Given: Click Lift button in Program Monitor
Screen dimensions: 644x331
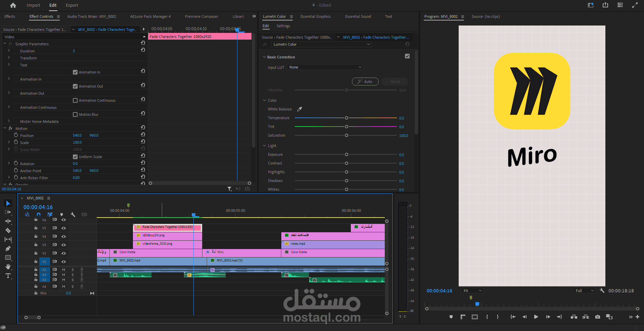Looking at the screenshot, I should click(574, 317).
